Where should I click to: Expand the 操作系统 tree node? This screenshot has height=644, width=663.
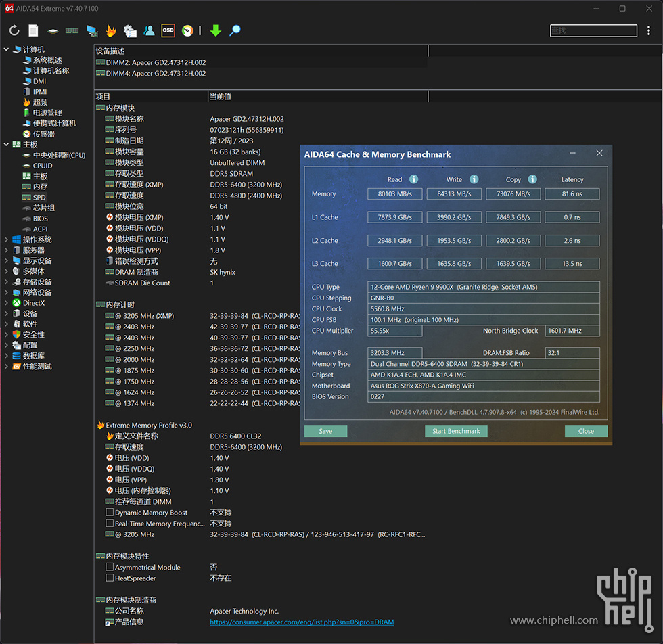[7, 239]
